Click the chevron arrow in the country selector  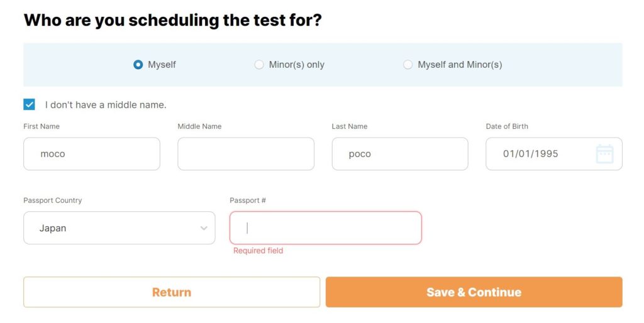point(204,228)
